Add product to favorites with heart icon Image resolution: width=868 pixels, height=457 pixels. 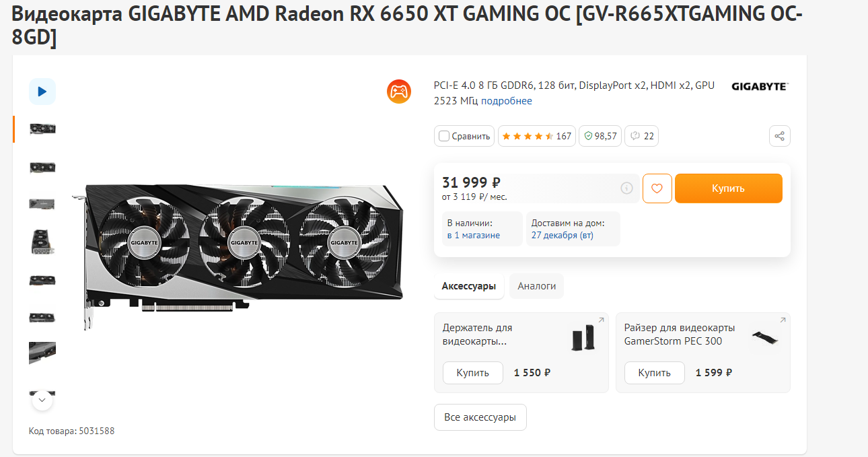(x=657, y=188)
